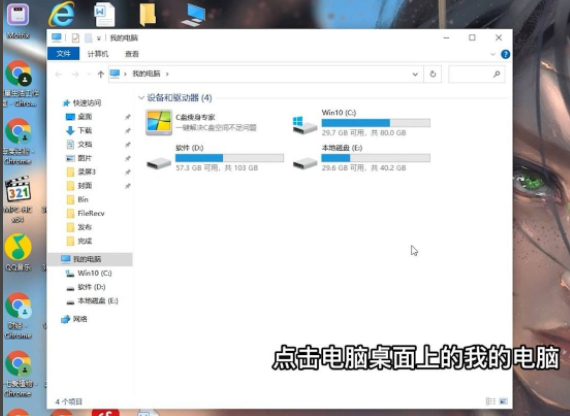Select the Win10 (C:) drive icon
570x416 pixels.
[x=305, y=125]
